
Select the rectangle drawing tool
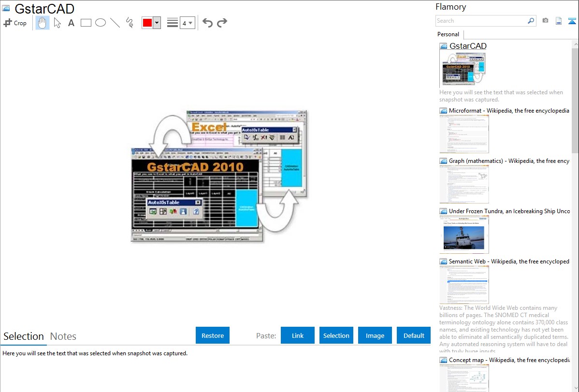point(86,23)
